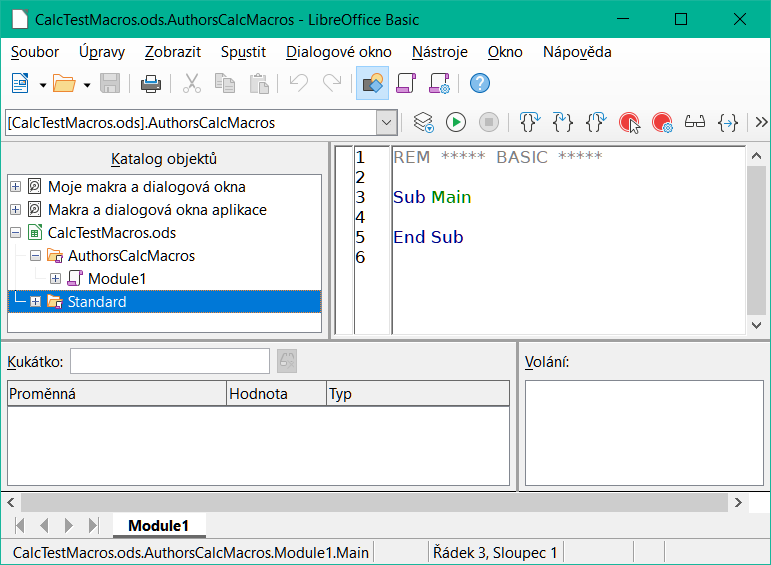Click the Step Over icon

coord(530,122)
